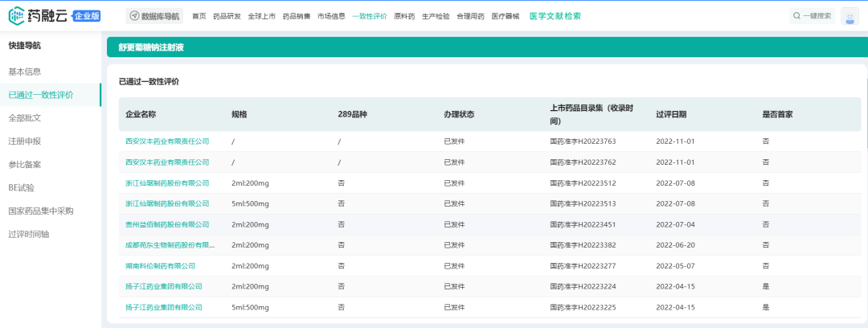Open 贵州益佰制药股份有限公司 company link

167,224
